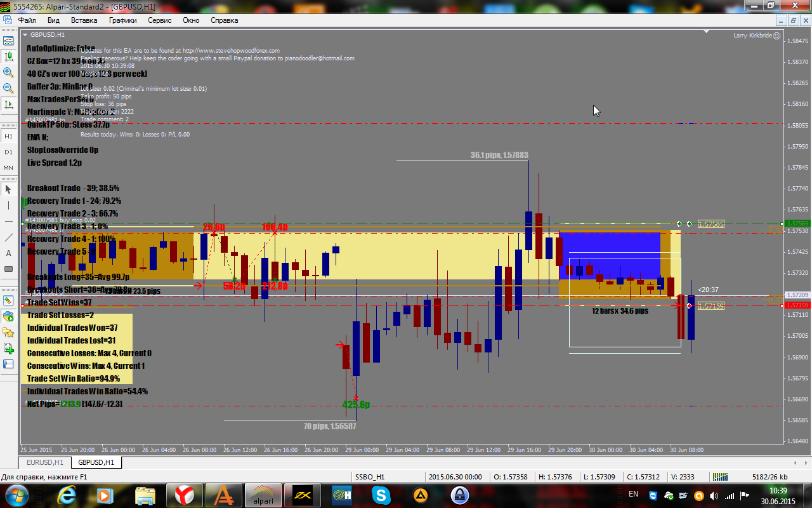Open the Windows Start button
812x508 pixels.
click(16, 494)
